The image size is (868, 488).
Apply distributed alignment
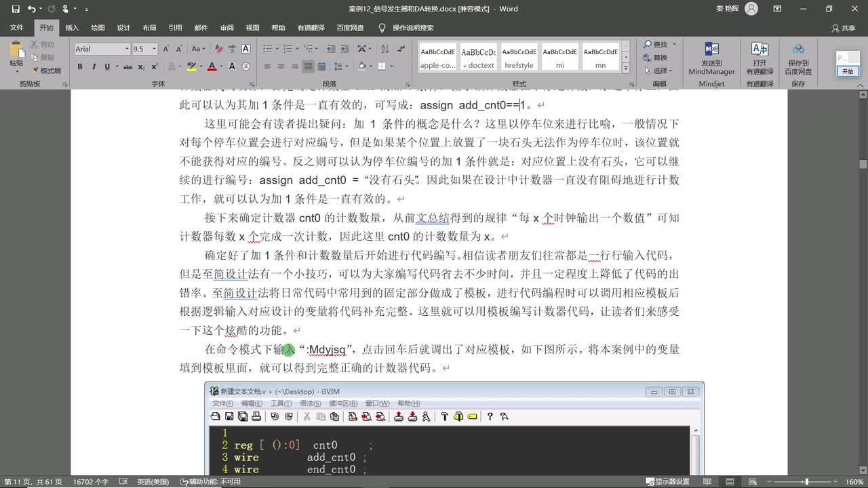pyautogui.click(x=321, y=66)
